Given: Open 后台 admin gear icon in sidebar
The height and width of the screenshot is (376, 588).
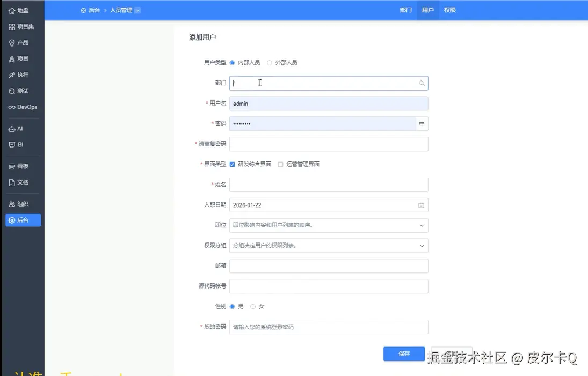Looking at the screenshot, I should point(12,220).
